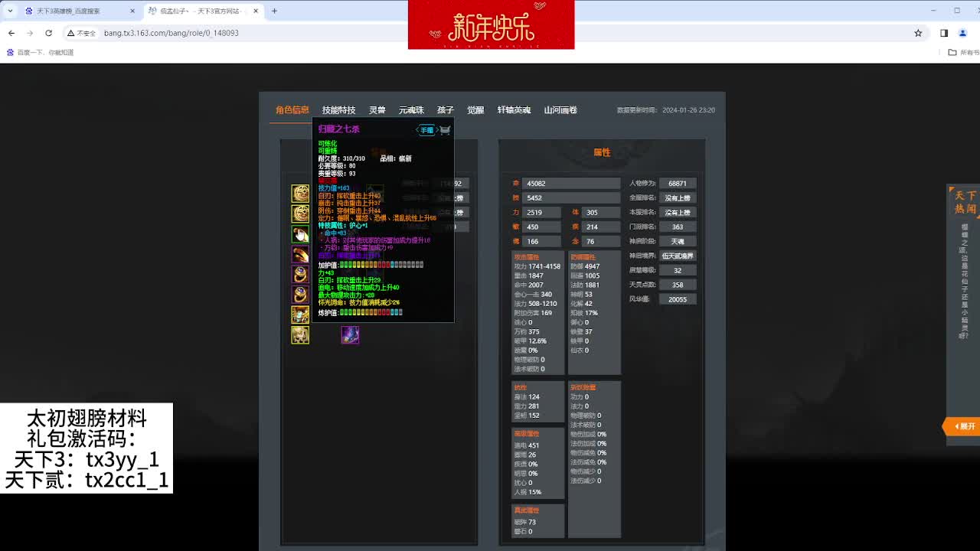Click the 神启阶段 value 天魂

coord(678,241)
